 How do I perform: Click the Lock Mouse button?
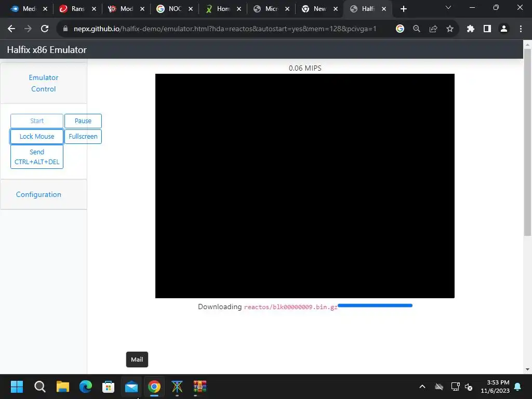click(x=37, y=137)
